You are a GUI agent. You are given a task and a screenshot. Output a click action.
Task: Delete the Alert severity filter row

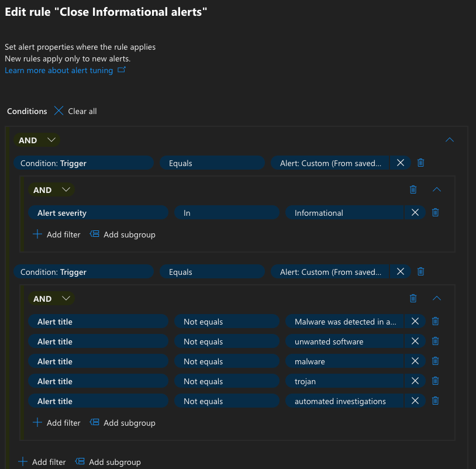(435, 213)
